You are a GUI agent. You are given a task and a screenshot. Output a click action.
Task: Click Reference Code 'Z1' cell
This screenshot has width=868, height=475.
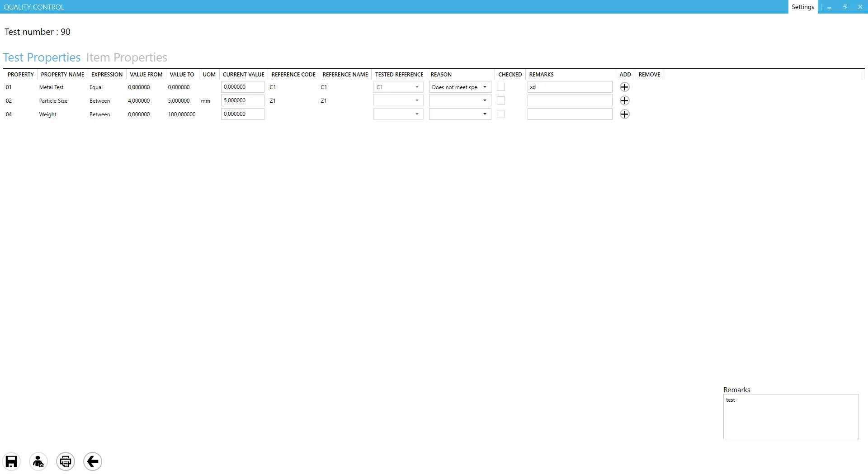pos(273,101)
